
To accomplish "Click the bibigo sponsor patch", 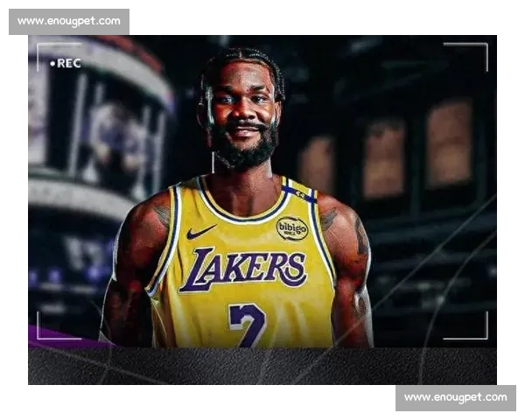I will tap(292, 228).
